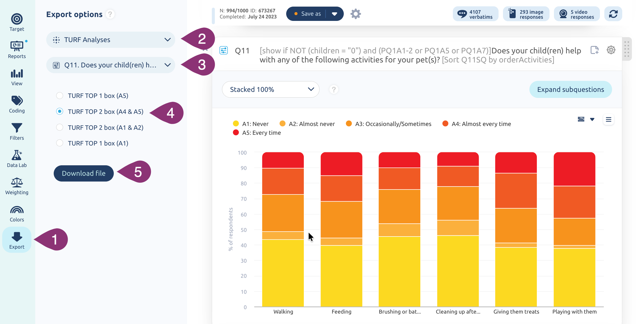Toggle the A5: Every time legend swatch

point(236,133)
